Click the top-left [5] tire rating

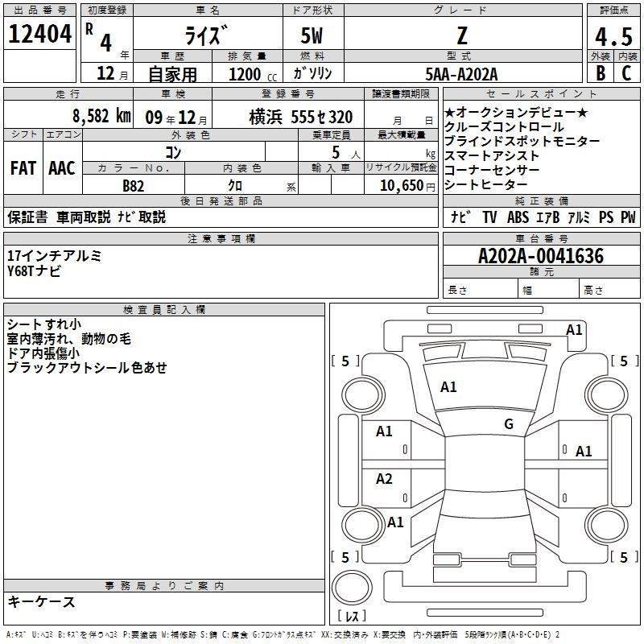click(x=345, y=361)
